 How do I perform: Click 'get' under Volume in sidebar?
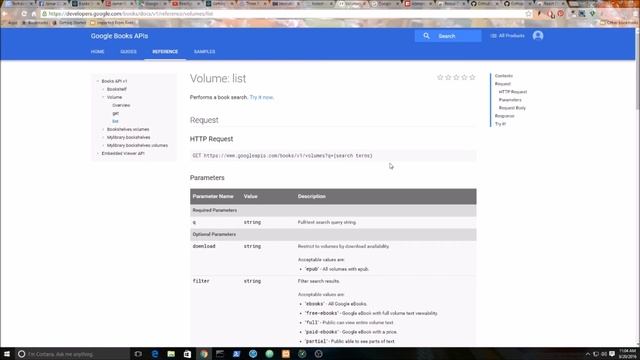point(116,113)
